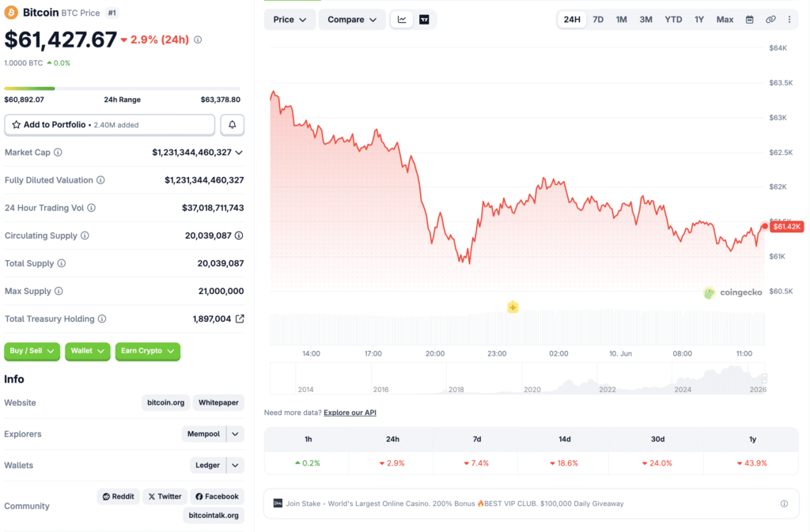The height and width of the screenshot is (532, 810).
Task: Click the right handle of history range navigator
Action: pyautogui.click(x=764, y=378)
